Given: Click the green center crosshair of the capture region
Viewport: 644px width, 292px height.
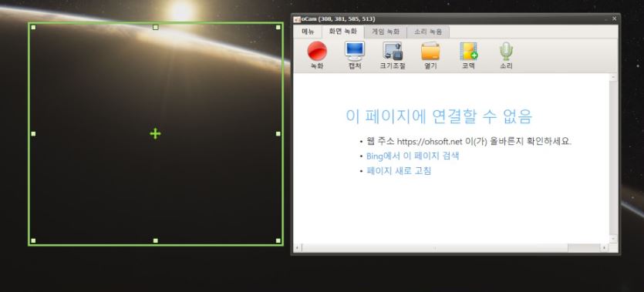Looking at the screenshot, I should point(155,134).
